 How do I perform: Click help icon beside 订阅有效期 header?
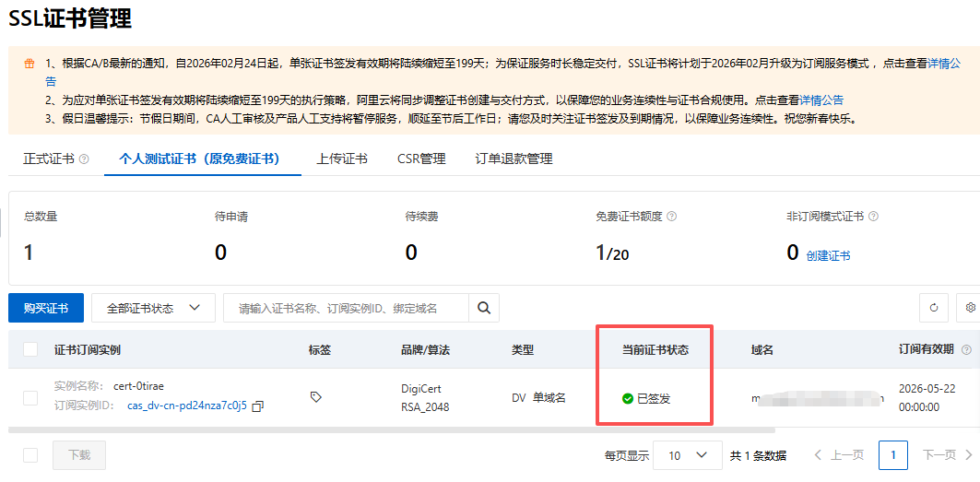tap(966, 350)
